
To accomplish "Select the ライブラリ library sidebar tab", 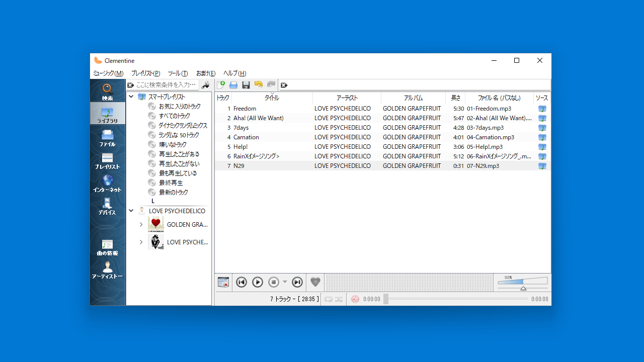I will [108, 114].
